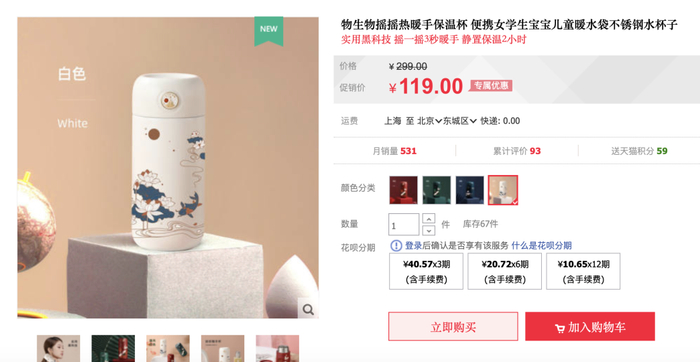Open the 累计评价 93 reviews tab

(x=517, y=151)
